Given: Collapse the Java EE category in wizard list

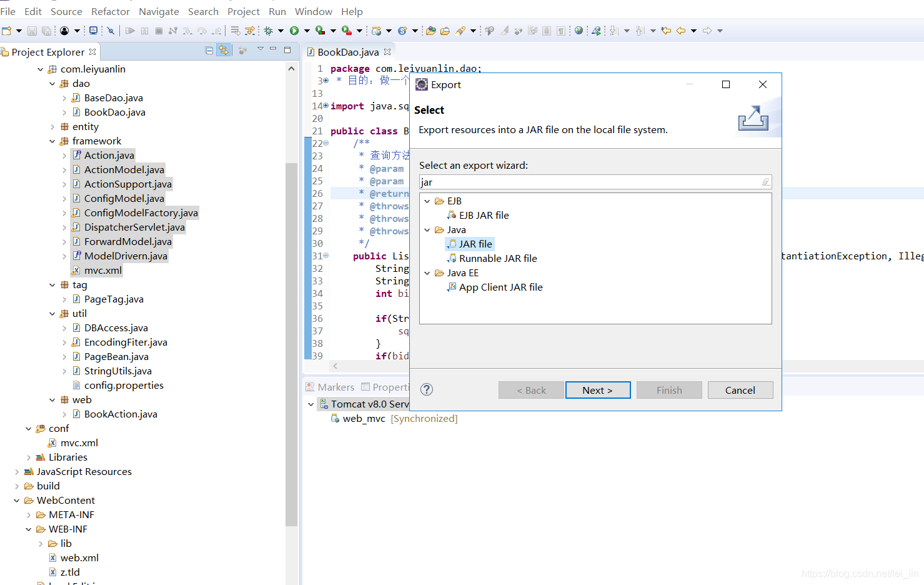Looking at the screenshot, I should pyautogui.click(x=427, y=273).
